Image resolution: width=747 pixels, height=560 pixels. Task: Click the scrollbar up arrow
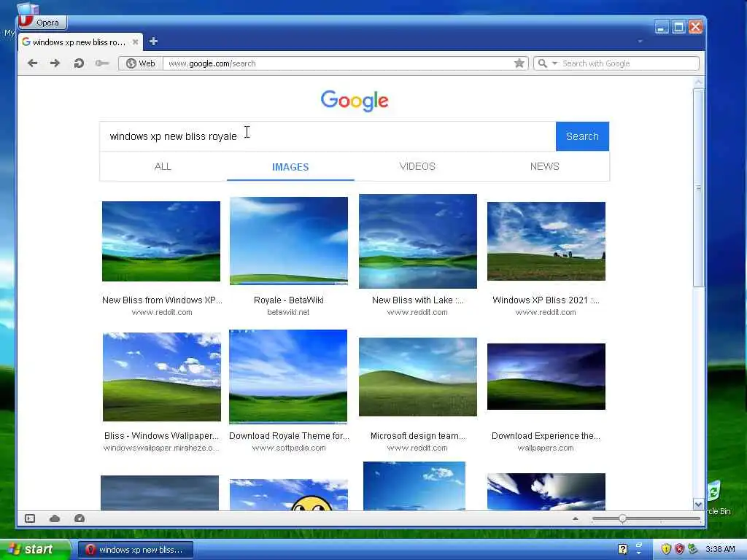coord(698,82)
